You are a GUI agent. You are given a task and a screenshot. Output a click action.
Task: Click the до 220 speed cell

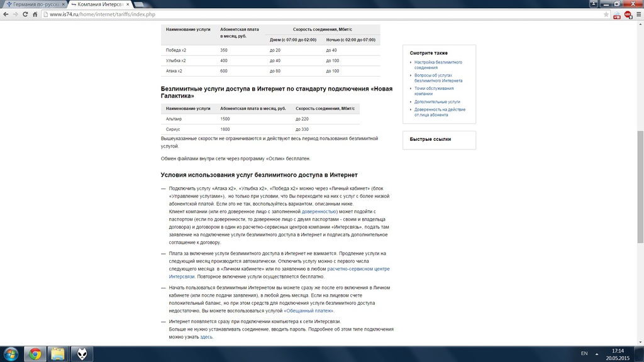pyautogui.click(x=302, y=119)
